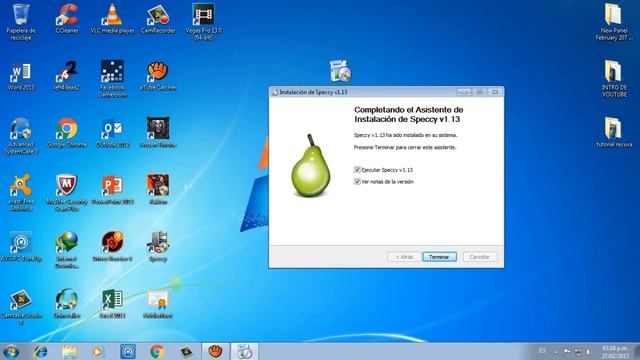The width and height of the screenshot is (640, 360).
Task: Select the Excel 2013 desktop shortcut
Action: (112, 304)
